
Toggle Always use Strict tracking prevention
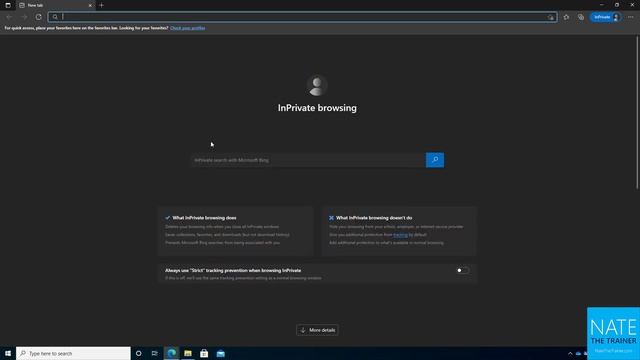pyautogui.click(x=462, y=270)
